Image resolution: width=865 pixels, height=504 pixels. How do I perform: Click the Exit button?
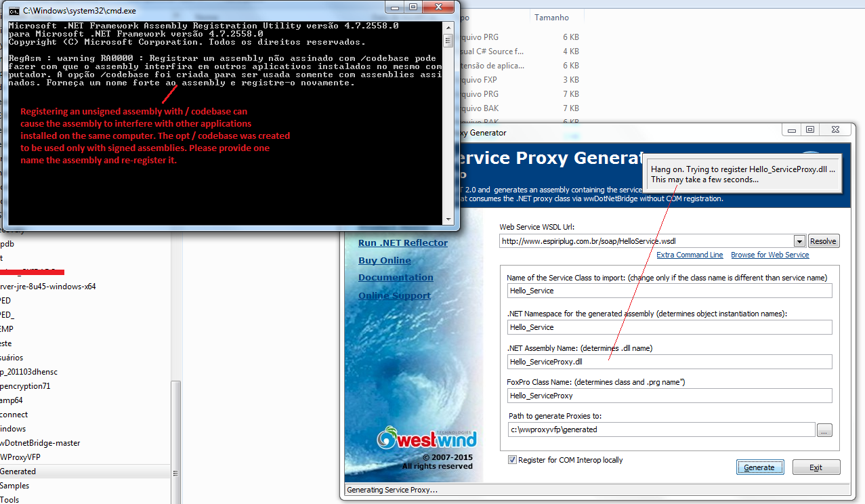[x=816, y=467]
